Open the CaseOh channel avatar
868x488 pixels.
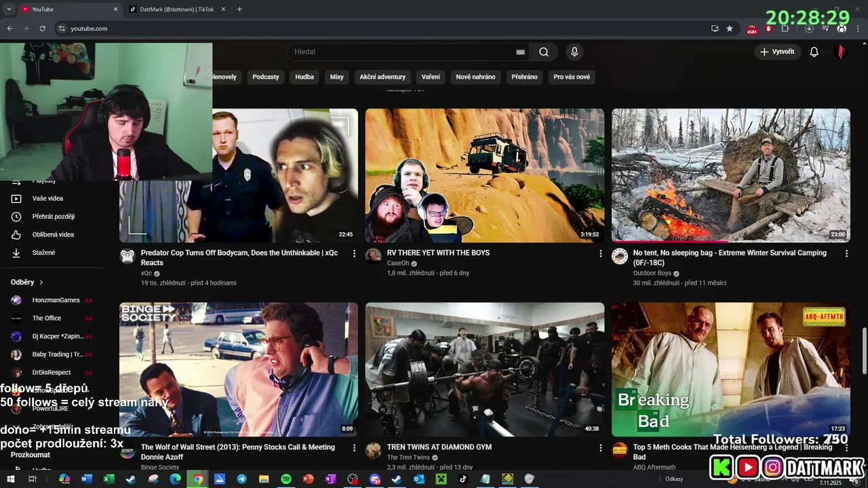pos(373,256)
